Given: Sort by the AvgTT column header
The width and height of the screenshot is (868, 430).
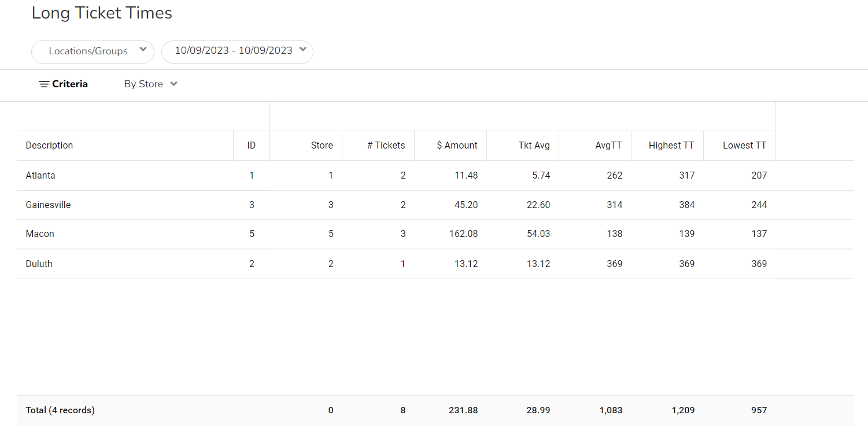Looking at the screenshot, I should [x=608, y=146].
